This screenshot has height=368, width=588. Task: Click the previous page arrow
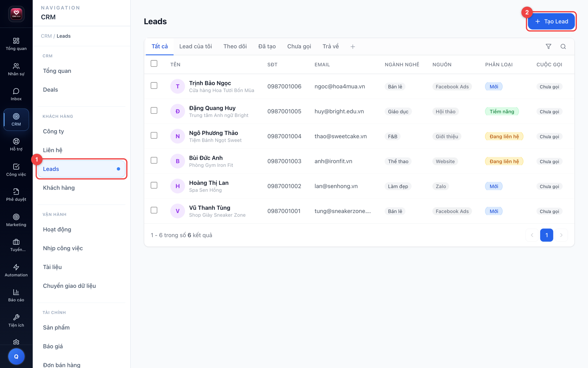pyautogui.click(x=532, y=235)
